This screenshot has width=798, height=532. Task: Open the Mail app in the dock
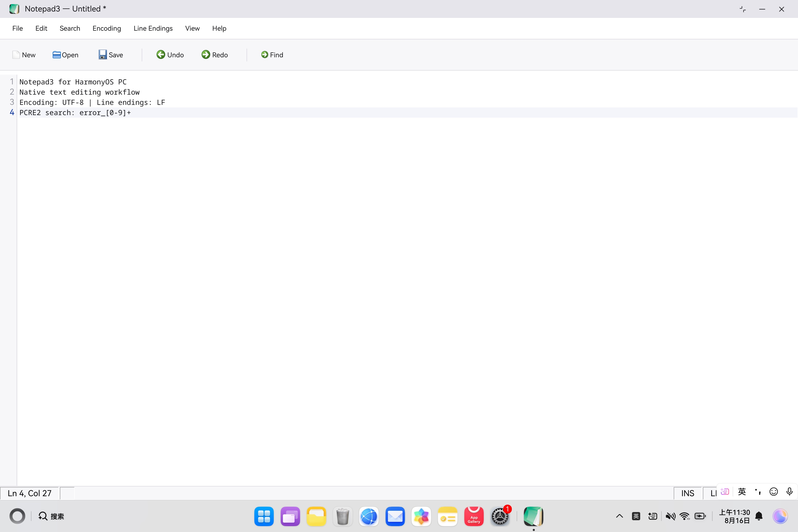point(395,516)
